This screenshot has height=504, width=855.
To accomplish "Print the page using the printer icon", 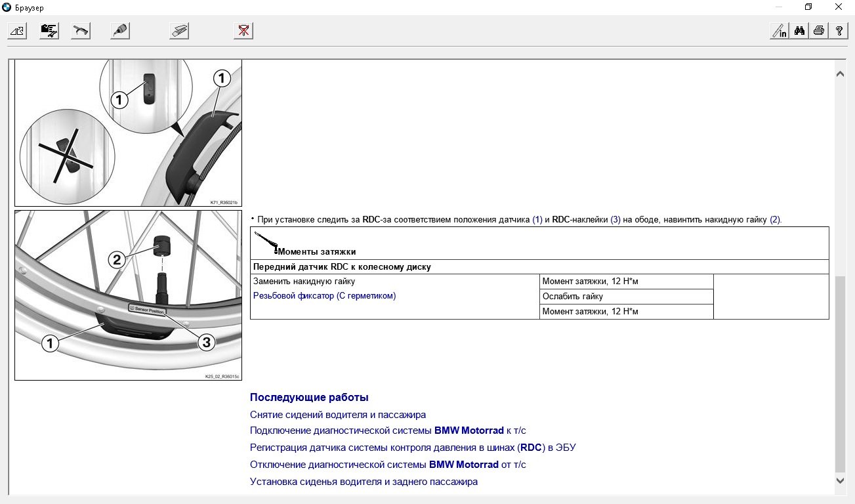I will pos(819,31).
